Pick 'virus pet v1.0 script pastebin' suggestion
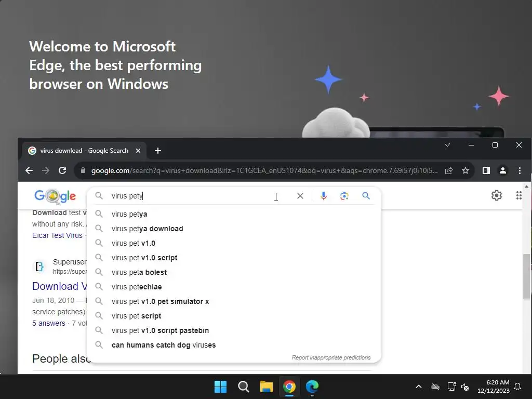This screenshot has width=532, height=399. pyautogui.click(x=234, y=330)
